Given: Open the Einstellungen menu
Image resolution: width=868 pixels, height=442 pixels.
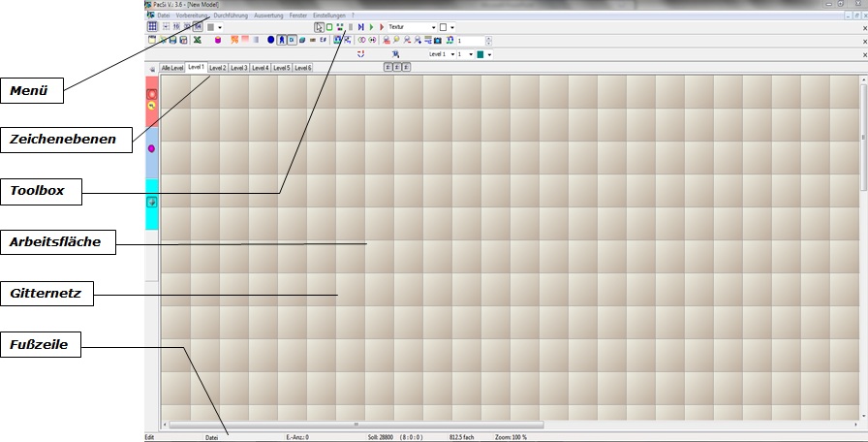Looking at the screenshot, I should click(328, 16).
